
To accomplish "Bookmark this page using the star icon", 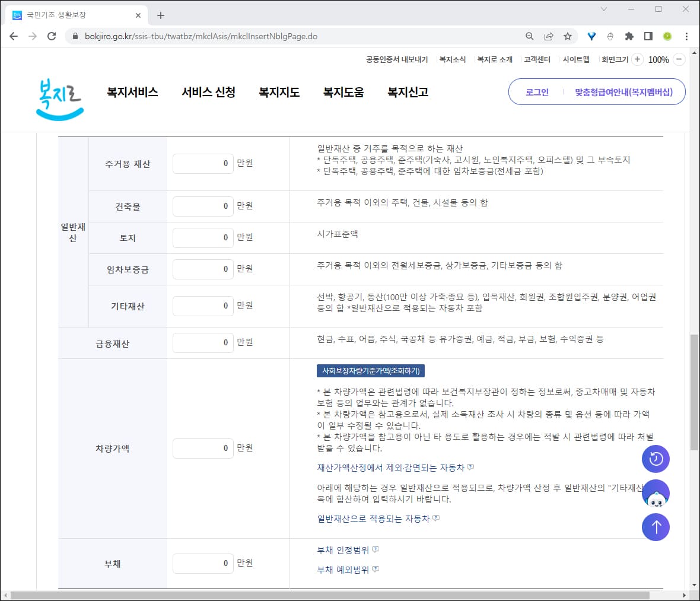I will pyautogui.click(x=567, y=36).
